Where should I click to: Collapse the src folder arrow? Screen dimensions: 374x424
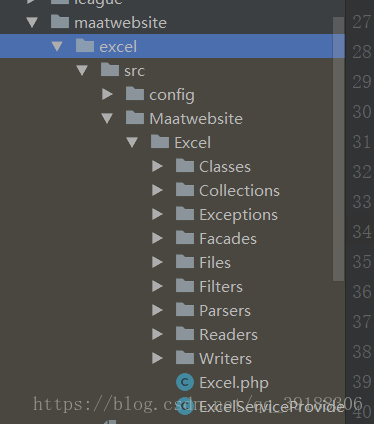(x=82, y=70)
